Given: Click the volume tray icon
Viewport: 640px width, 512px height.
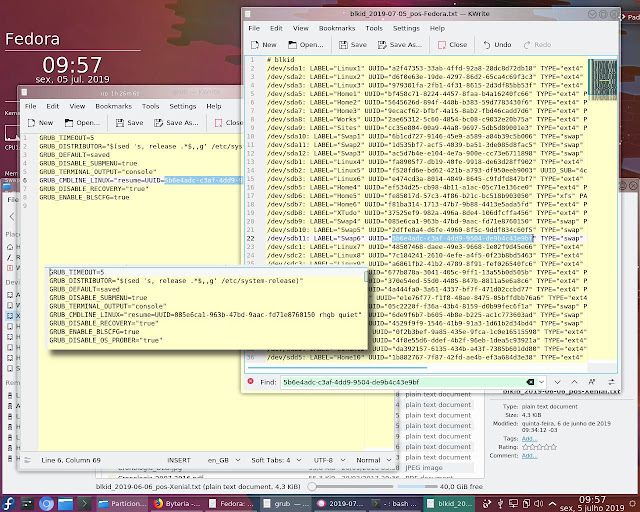Looking at the screenshot, I should [539, 503].
